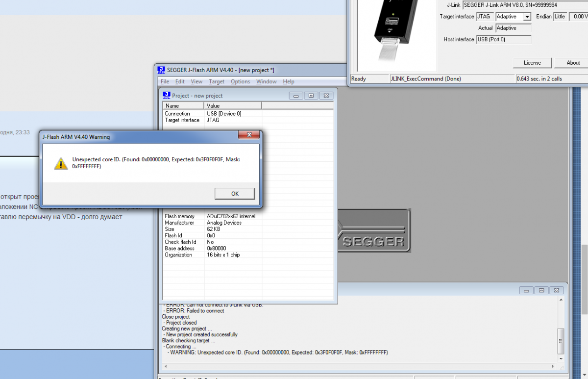
Task: Click the yellow warning triangle icon
Action: point(61,163)
